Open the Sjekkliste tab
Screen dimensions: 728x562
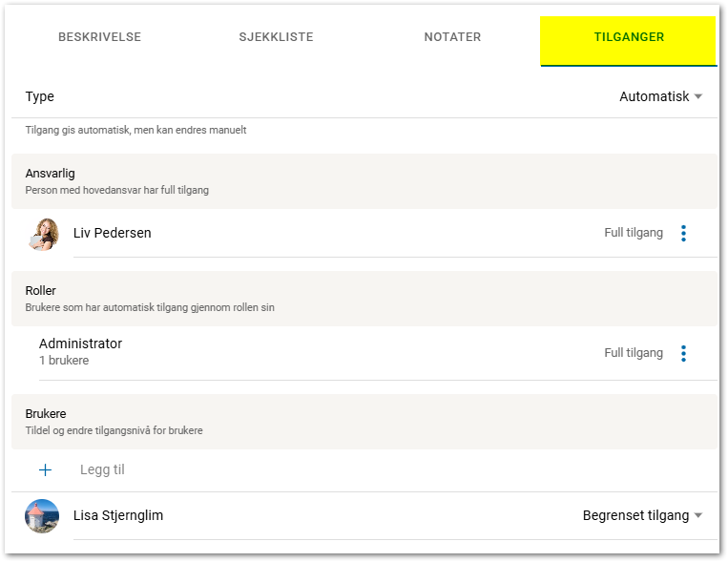(x=276, y=37)
